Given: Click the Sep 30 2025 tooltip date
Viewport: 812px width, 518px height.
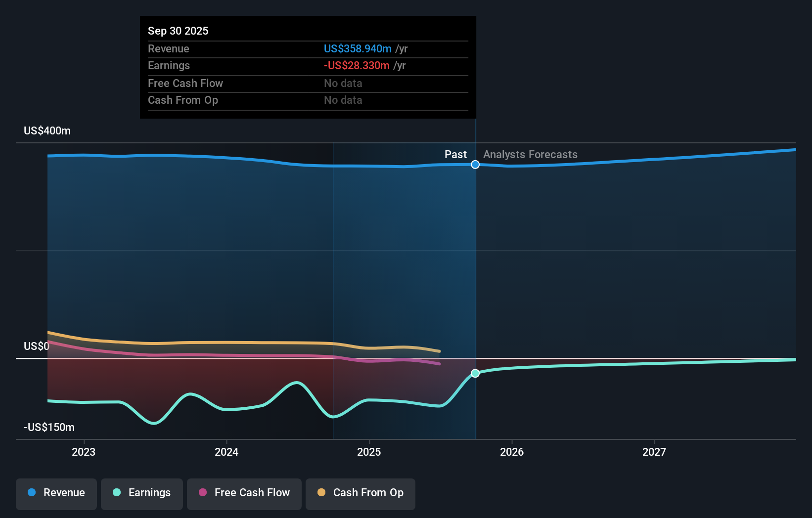Looking at the screenshot, I should [x=178, y=31].
